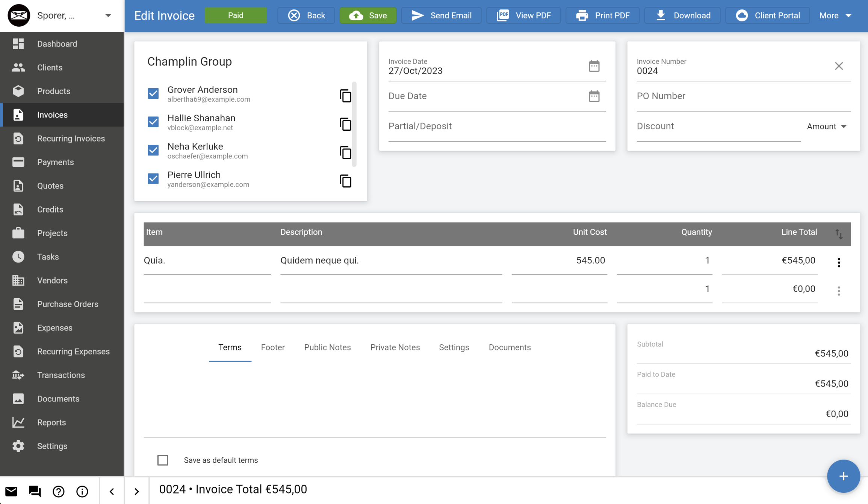Image resolution: width=868 pixels, height=504 pixels.
Task: Open the Invoice Date calendar picker
Action: [x=594, y=66]
